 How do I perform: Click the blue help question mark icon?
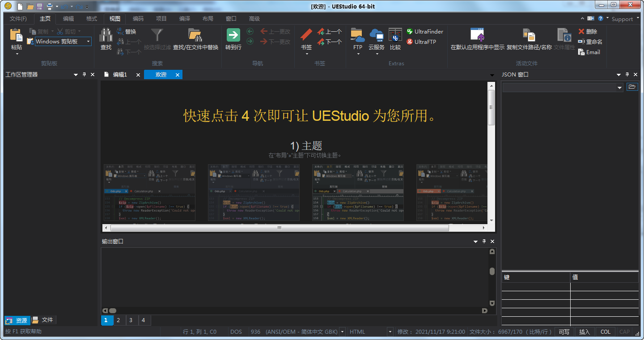pos(601,18)
